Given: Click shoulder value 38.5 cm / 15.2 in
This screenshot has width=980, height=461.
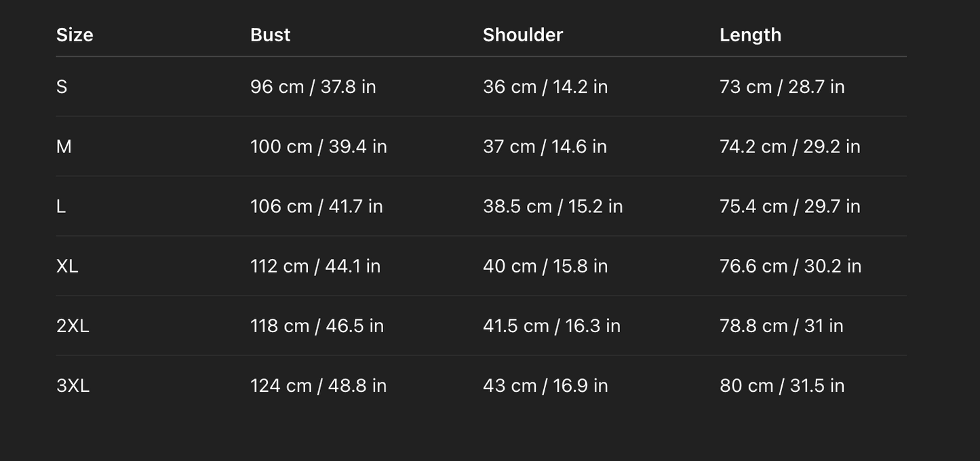Looking at the screenshot, I should [x=552, y=206].
